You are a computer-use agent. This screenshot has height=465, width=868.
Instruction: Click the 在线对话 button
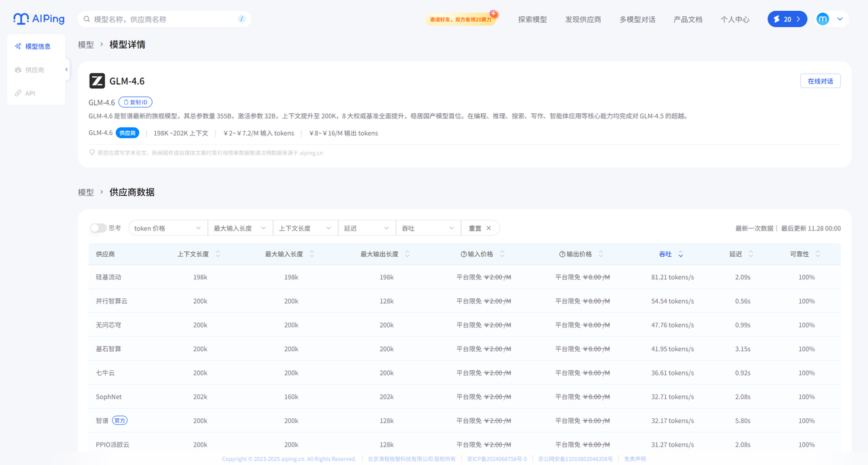coord(821,81)
